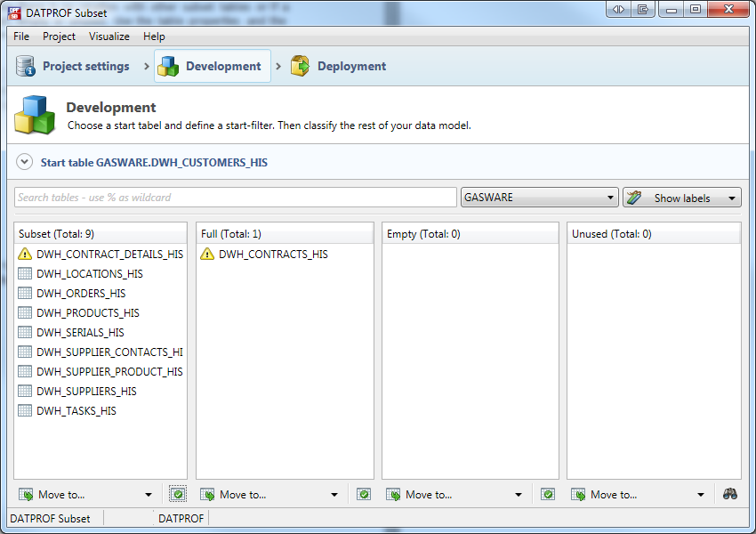Screen dimensions: 756x534
Task: Go to the Deployment step
Action: point(339,66)
